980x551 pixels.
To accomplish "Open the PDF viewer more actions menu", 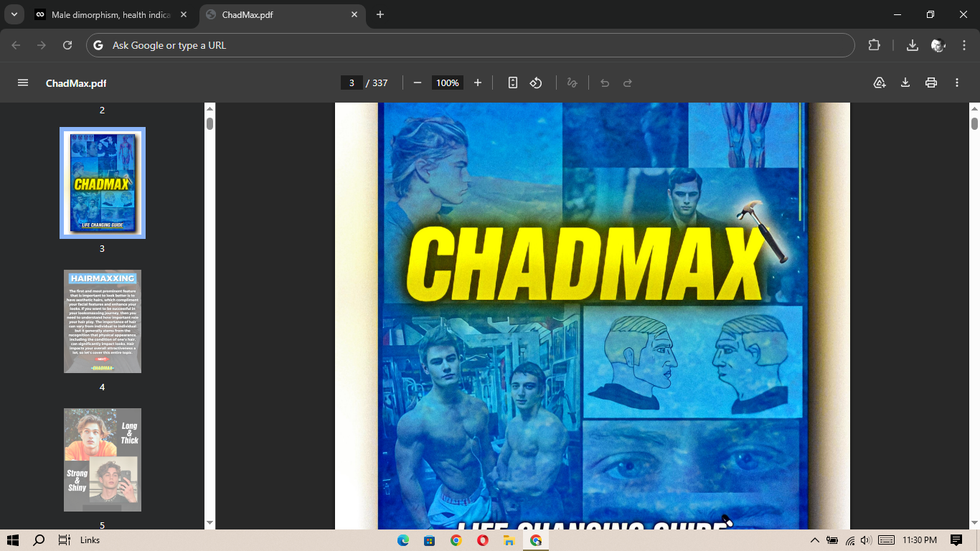I will click(957, 83).
